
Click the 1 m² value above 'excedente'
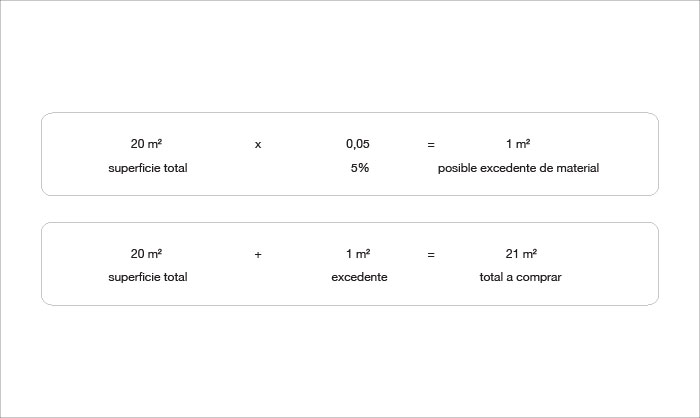pos(358,254)
